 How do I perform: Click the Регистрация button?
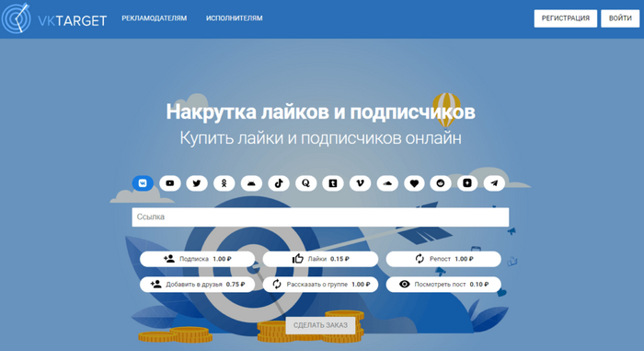click(566, 18)
